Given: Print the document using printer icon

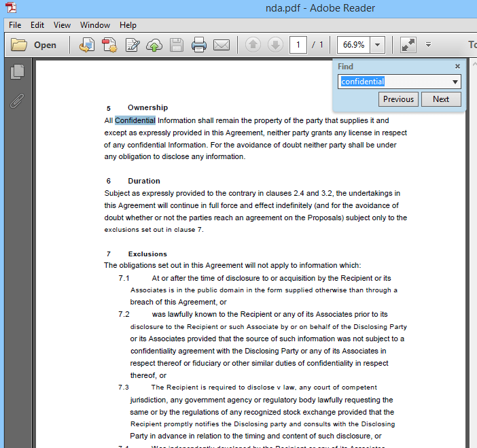Looking at the screenshot, I should [x=199, y=45].
